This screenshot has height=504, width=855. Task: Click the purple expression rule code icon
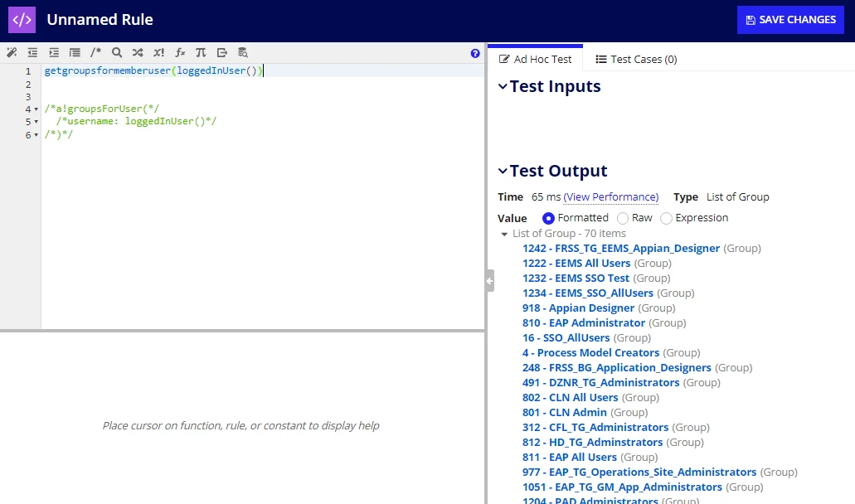[22, 20]
